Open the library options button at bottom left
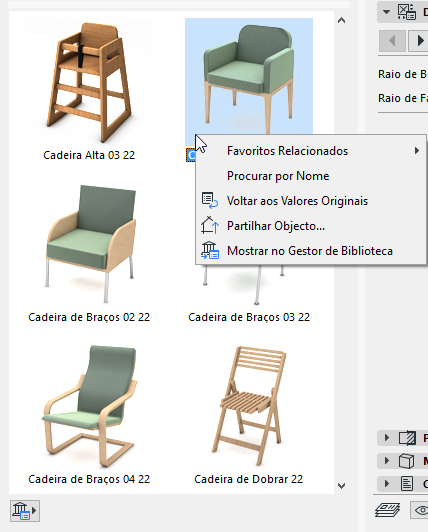The image size is (428, 532). click(x=25, y=511)
